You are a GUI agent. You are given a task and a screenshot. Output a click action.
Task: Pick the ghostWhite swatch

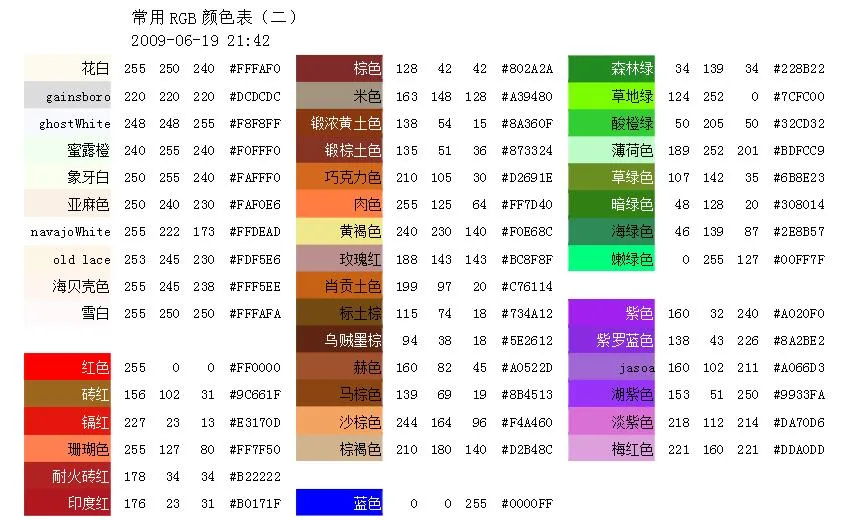tap(67, 123)
